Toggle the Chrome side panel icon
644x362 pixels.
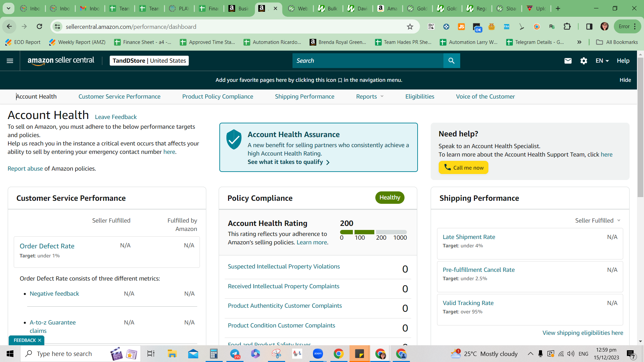coord(589,26)
